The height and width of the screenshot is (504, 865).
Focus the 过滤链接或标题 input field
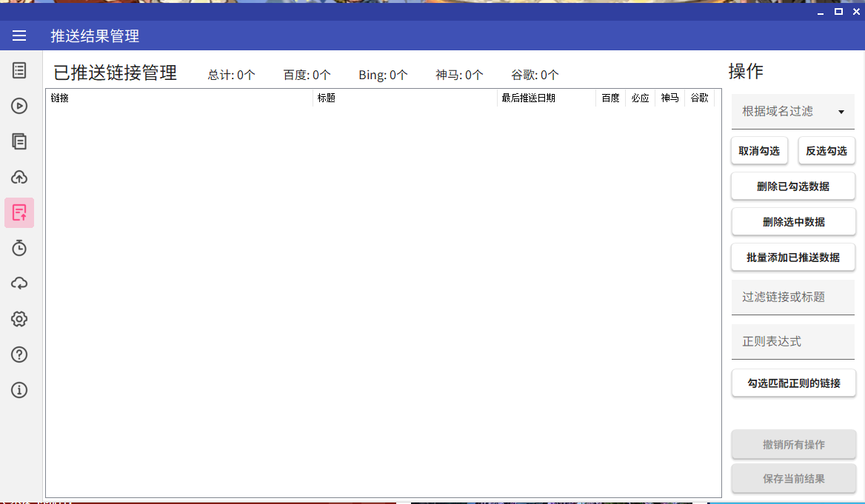[792, 297]
